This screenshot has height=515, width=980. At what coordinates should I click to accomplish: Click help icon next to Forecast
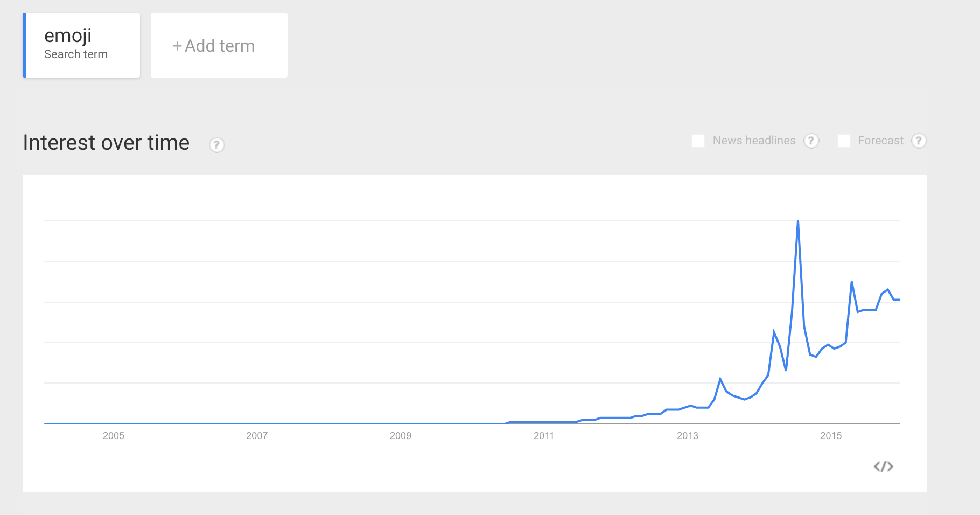pyautogui.click(x=919, y=141)
